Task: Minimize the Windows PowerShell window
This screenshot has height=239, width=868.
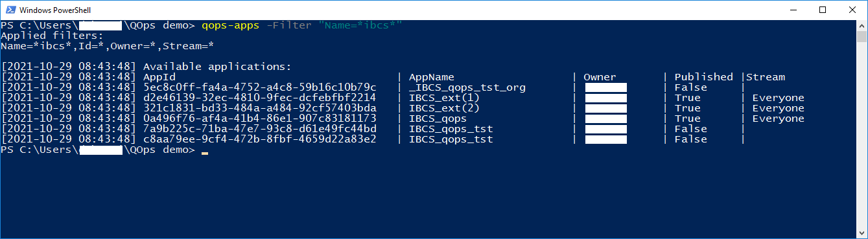Action: click(x=792, y=10)
